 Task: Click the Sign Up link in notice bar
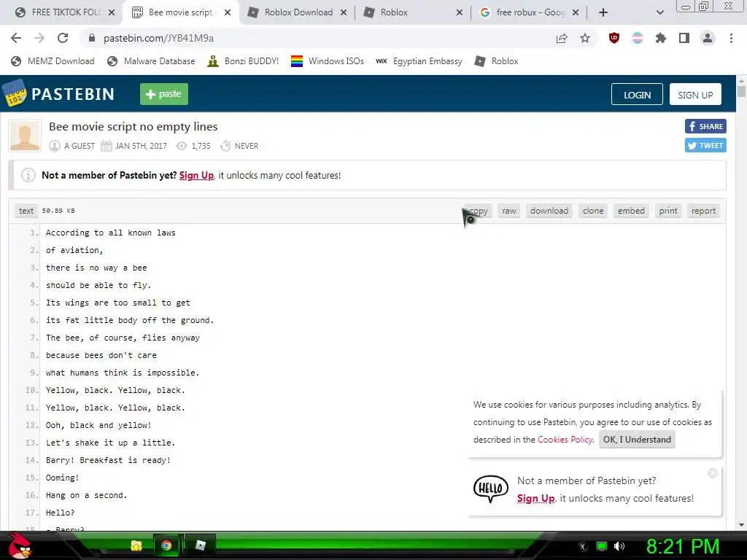(196, 175)
